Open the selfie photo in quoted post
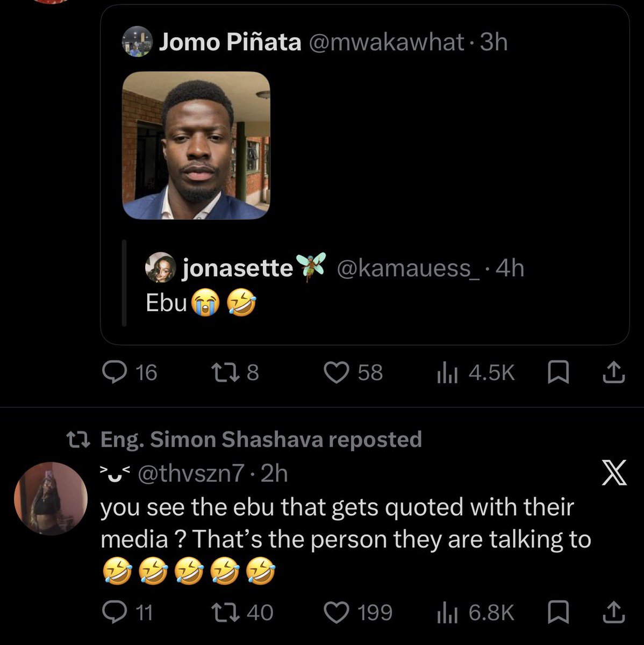Image resolution: width=644 pixels, height=645 pixels. point(196,146)
